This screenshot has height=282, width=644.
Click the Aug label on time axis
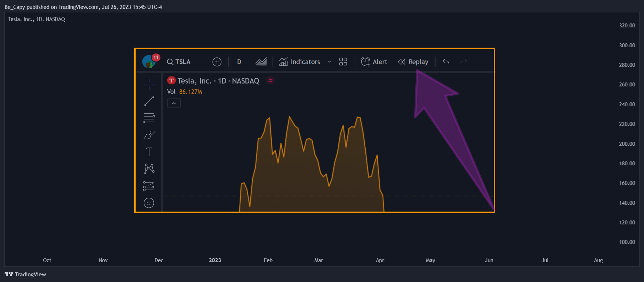pyautogui.click(x=598, y=260)
